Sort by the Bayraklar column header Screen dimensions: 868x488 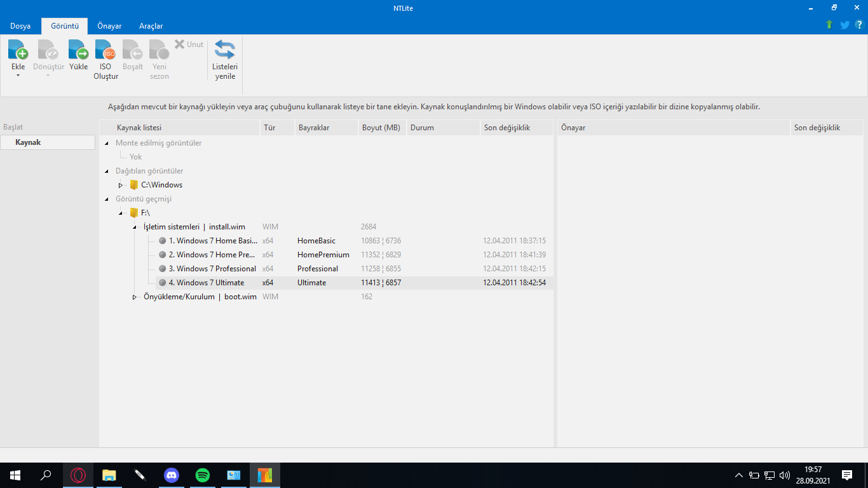point(326,128)
